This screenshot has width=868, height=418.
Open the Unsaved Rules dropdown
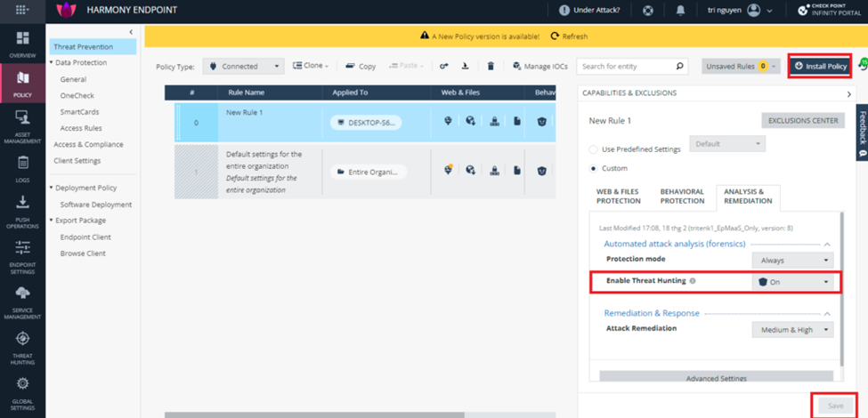(x=742, y=67)
